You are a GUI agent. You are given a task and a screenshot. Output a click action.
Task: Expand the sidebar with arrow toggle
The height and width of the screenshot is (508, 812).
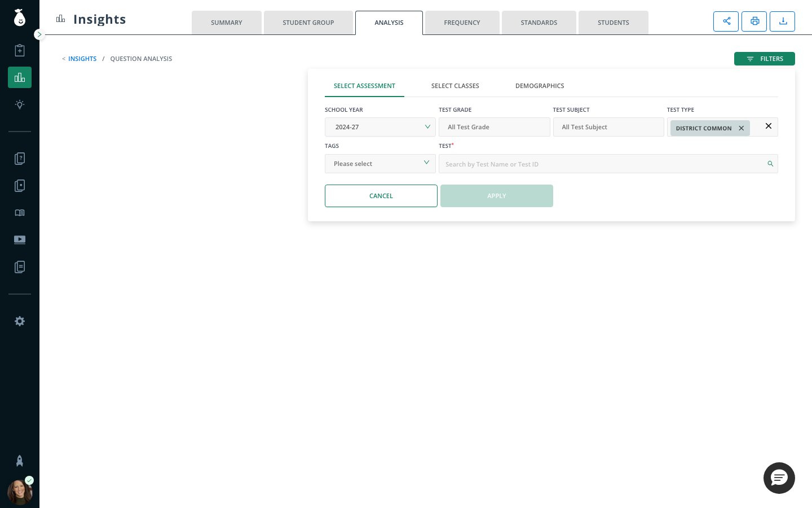(39, 34)
